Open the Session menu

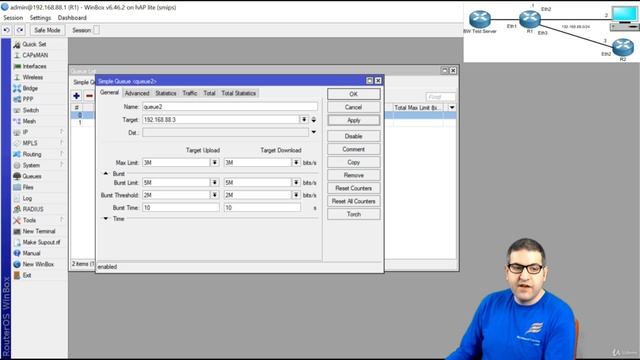point(13,18)
